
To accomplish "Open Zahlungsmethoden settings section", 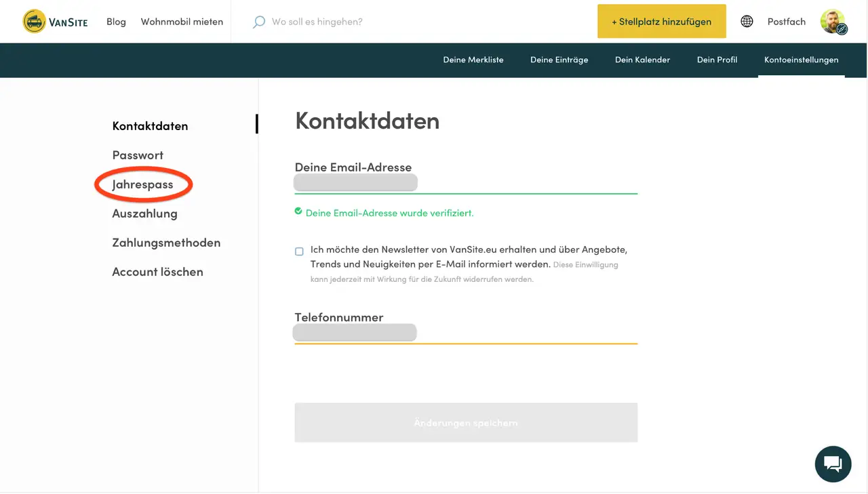I will tap(166, 243).
